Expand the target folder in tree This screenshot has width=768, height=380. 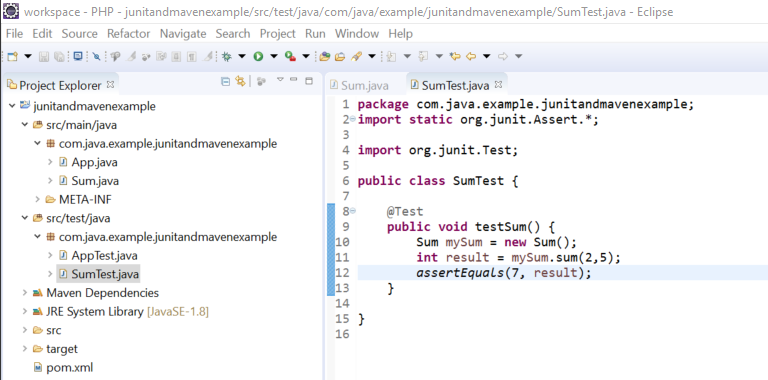coord(24,349)
